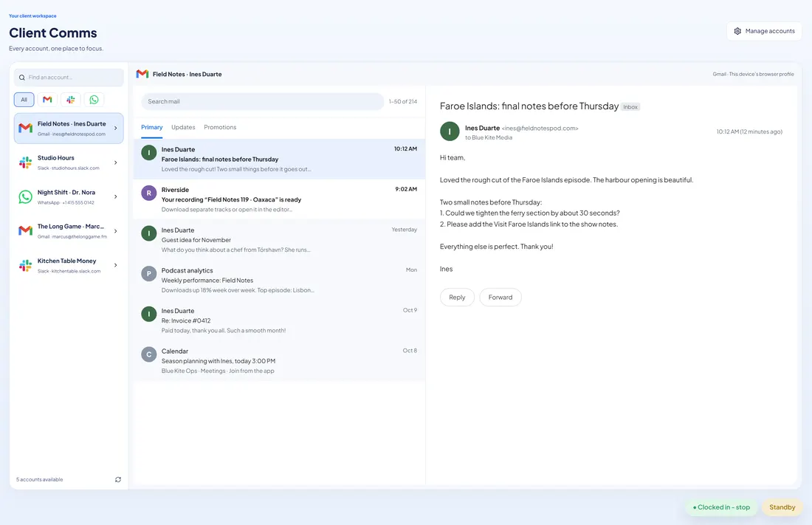
Task: Select The Long Game · Marc… title
Action: tap(70, 227)
